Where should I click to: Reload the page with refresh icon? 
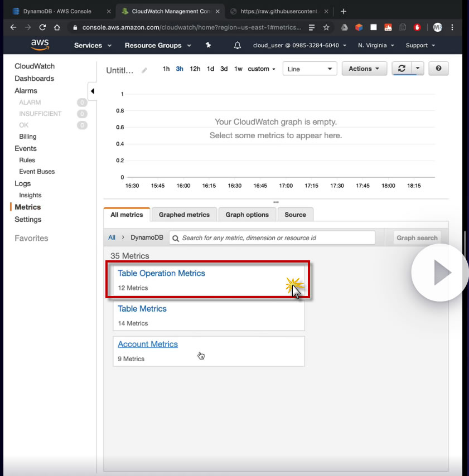[x=42, y=27]
